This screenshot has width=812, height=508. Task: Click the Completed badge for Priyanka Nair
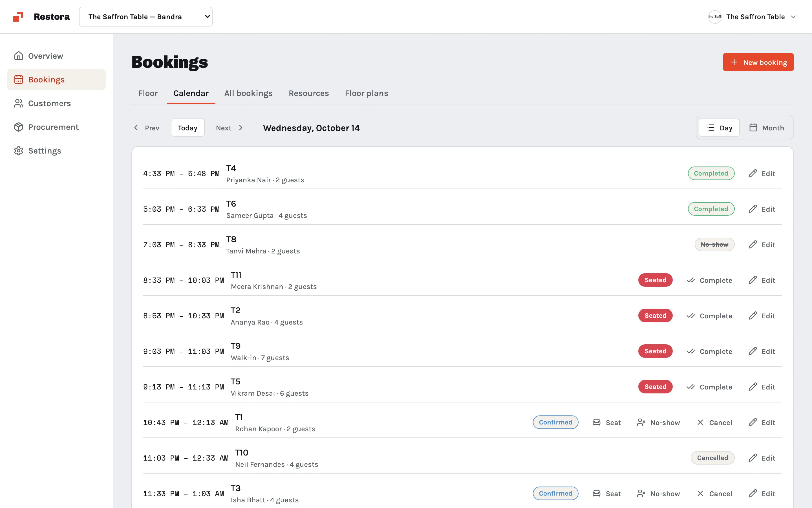711,173
